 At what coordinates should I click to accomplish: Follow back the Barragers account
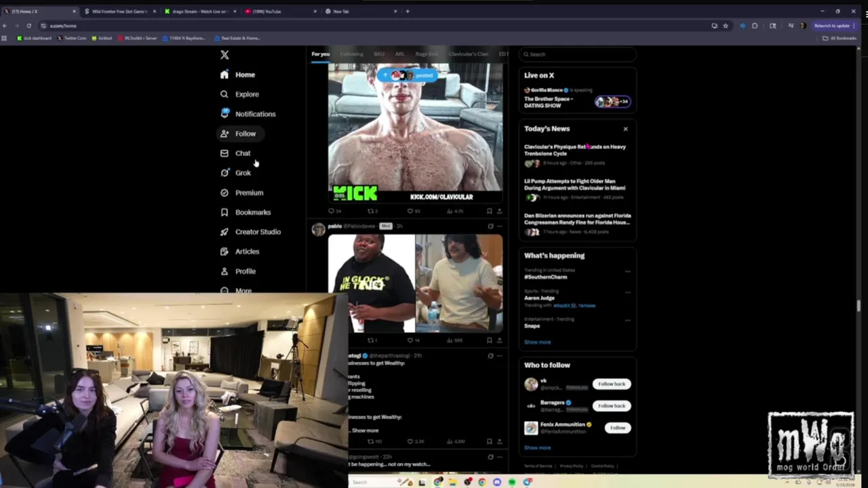[612, 406]
